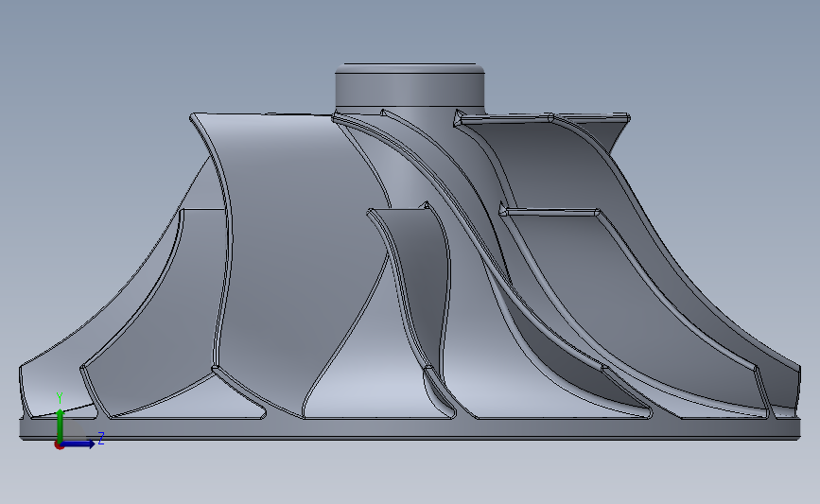820x504 pixels.
Task: Click the blue "Z" label of the triad
Action: coord(101,438)
